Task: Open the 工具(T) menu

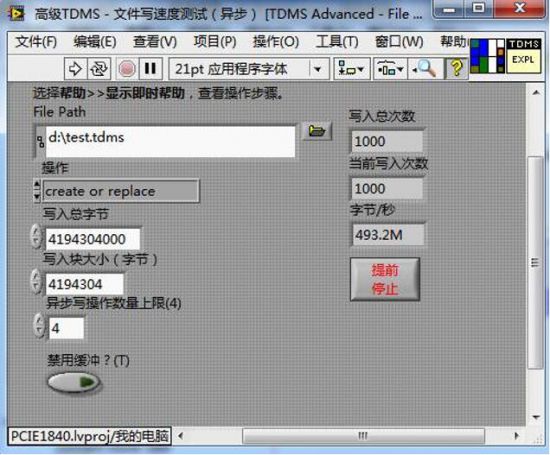Action: [x=337, y=42]
